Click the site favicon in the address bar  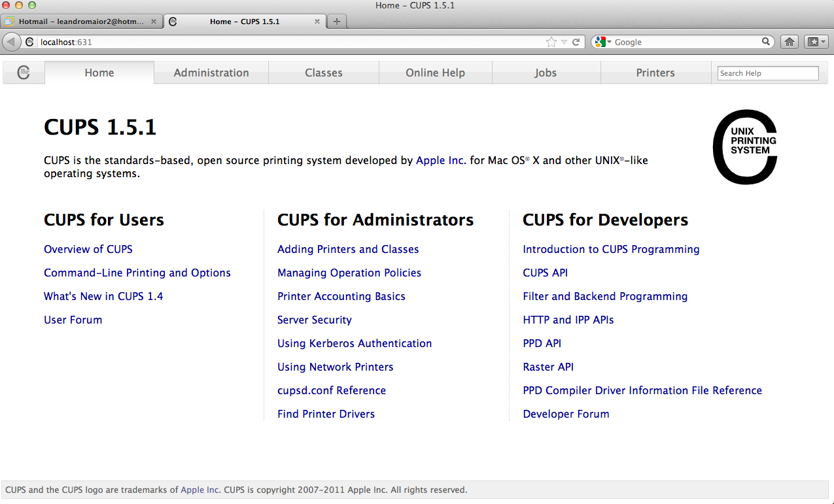pos(30,41)
